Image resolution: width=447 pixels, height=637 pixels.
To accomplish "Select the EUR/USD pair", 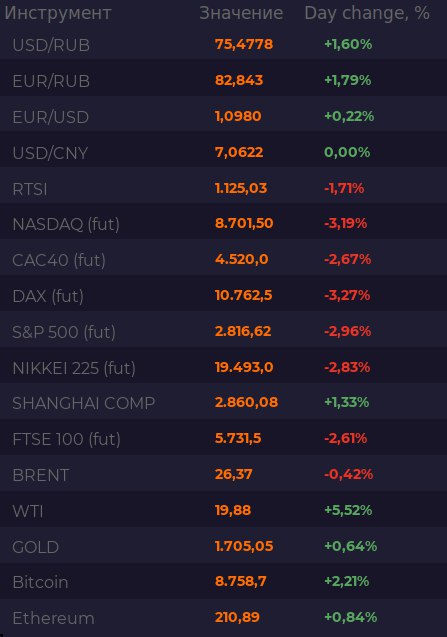I will click(224, 117).
